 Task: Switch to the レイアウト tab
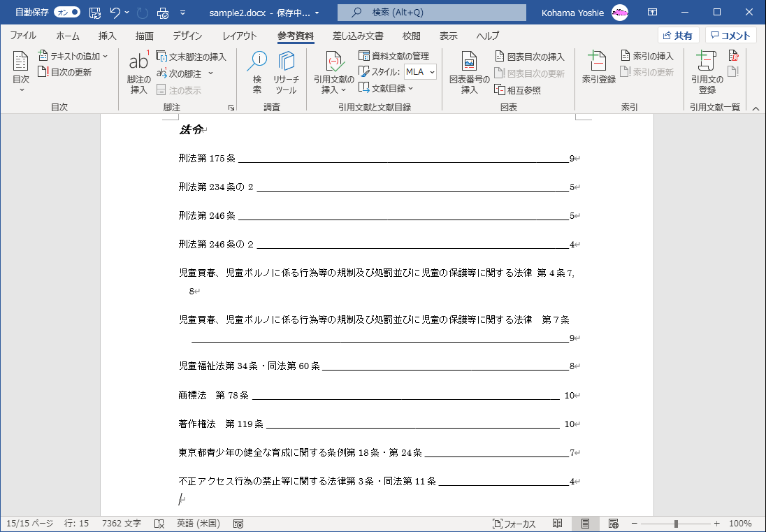[239, 36]
